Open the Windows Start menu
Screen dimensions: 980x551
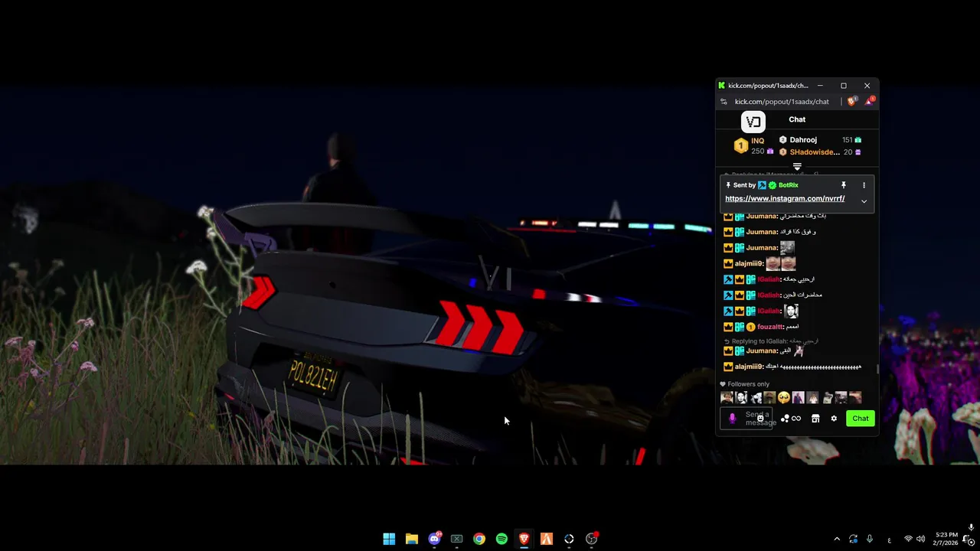[389, 539]
